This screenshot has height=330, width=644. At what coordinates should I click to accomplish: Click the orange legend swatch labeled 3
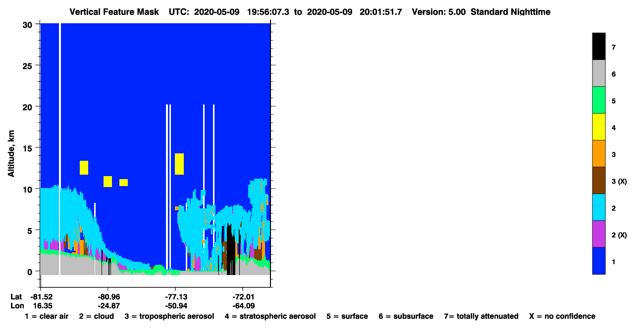(598, 153)
